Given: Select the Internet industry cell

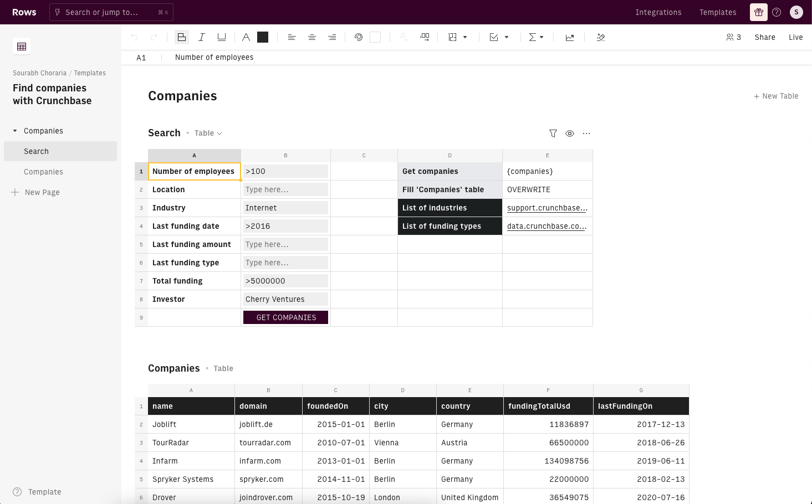Looking at the screenshot, I should (x=286, y=208).
